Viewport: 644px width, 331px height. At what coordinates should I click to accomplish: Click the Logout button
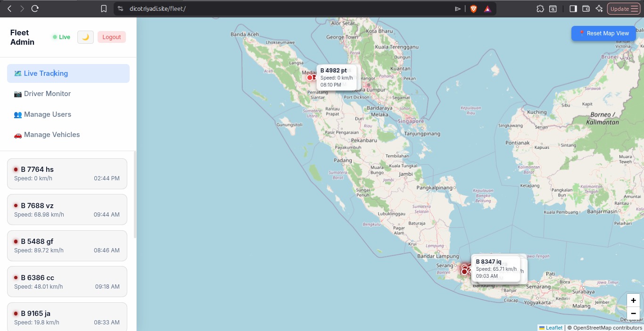coord(112,37)
